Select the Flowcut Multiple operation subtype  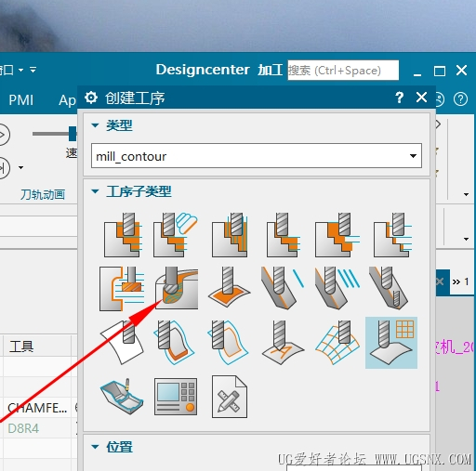point(337,288)
